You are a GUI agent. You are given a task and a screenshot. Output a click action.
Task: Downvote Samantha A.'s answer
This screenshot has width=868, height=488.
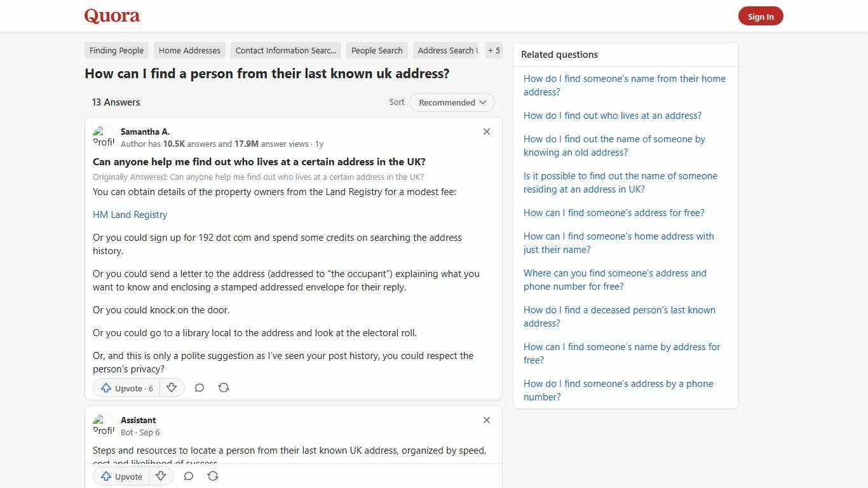[x=172, y=388]
